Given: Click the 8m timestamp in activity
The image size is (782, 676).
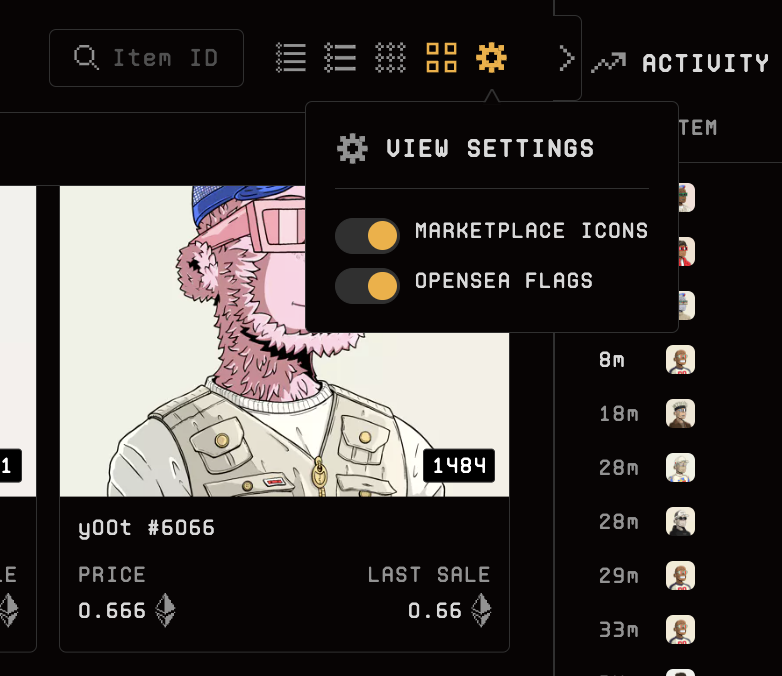Looking at the screenshot, I should tap(611, 360).
